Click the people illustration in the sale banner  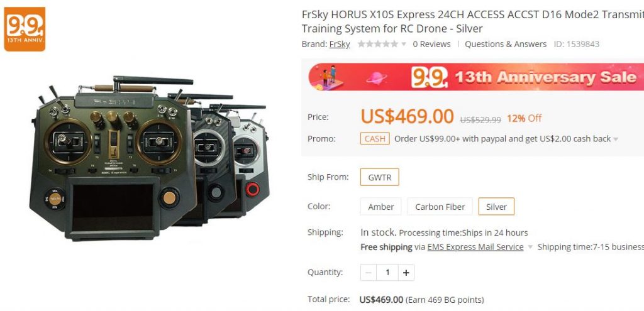coord(327,77)
